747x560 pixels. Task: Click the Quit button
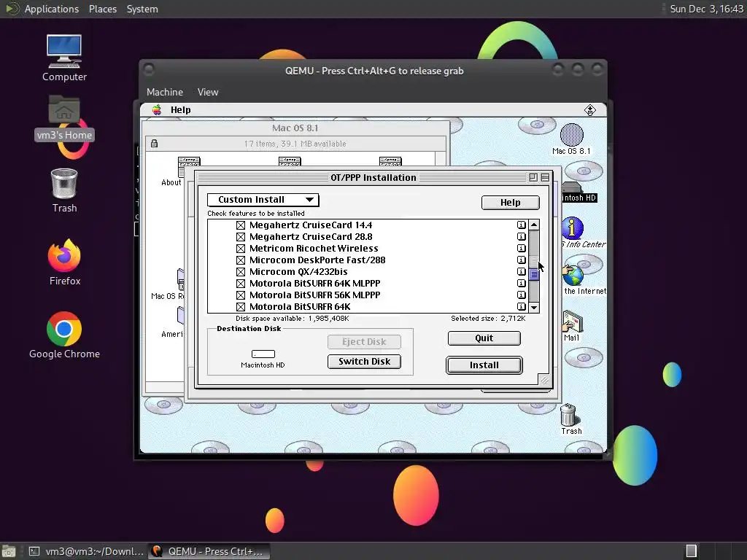[x=484, y=338]
